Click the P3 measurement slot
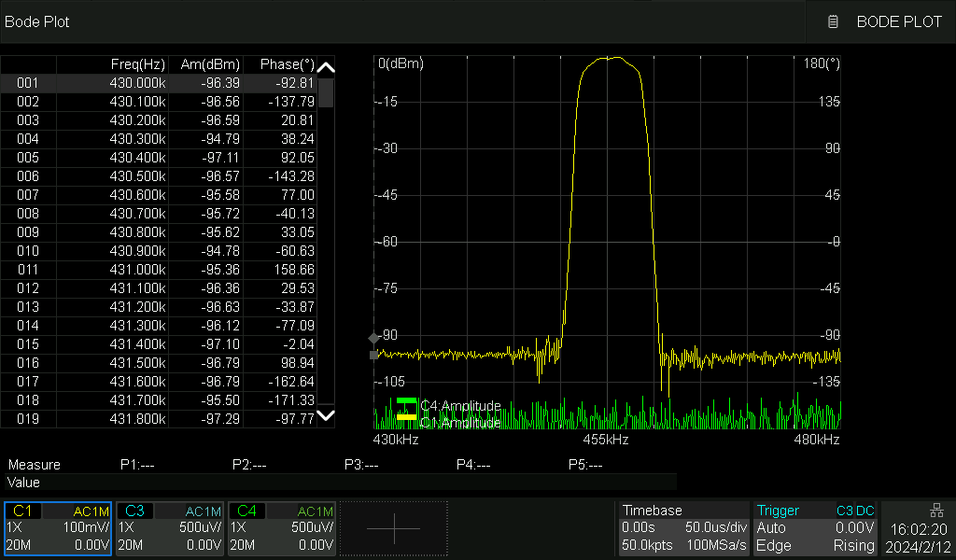 coord(361,465)
